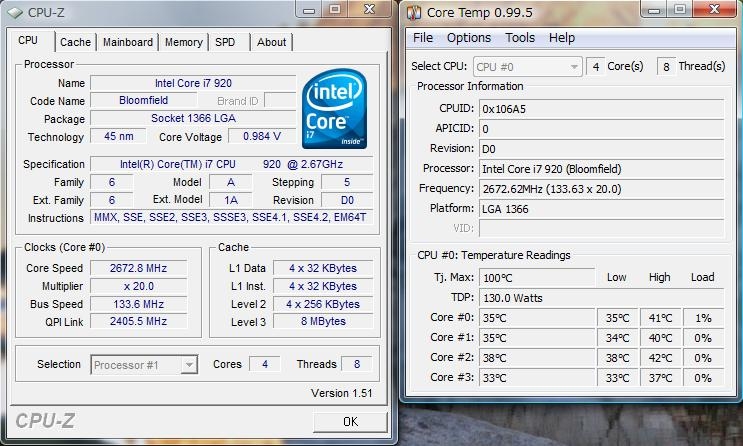Switch to the Mainboard tab
This screenshot has height=446, width=743.
[x=128, y=42]
